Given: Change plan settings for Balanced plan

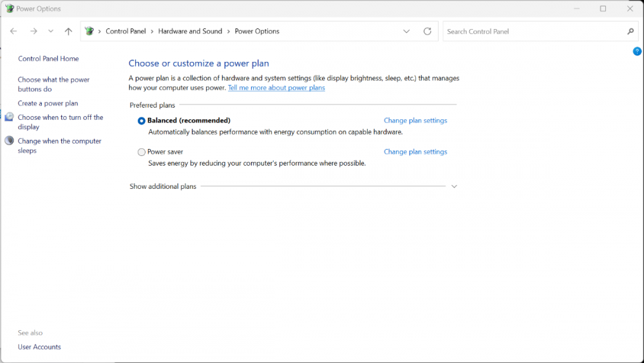Looking at the screenshot, I should tap(415, 121).
